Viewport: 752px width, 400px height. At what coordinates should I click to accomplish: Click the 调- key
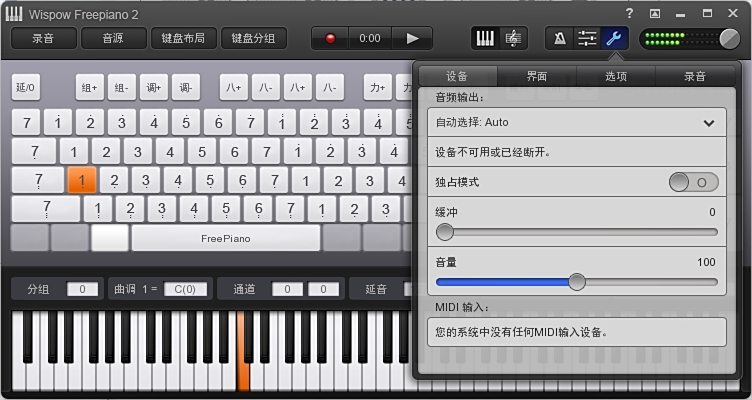[186, 87]
